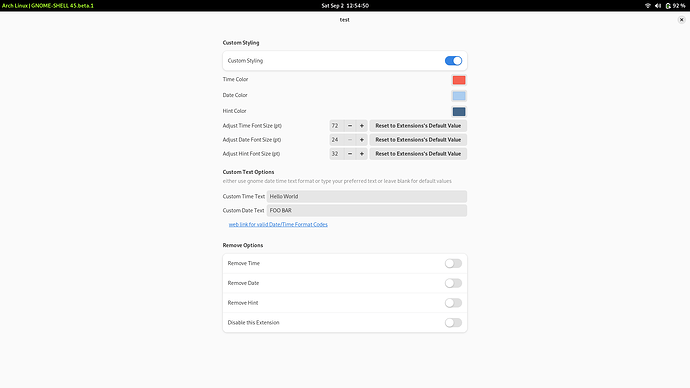The width and height of the screenshot is (690, 388).
Task: Decrease Hint Font Size with minus button
Action: [350, 154]
